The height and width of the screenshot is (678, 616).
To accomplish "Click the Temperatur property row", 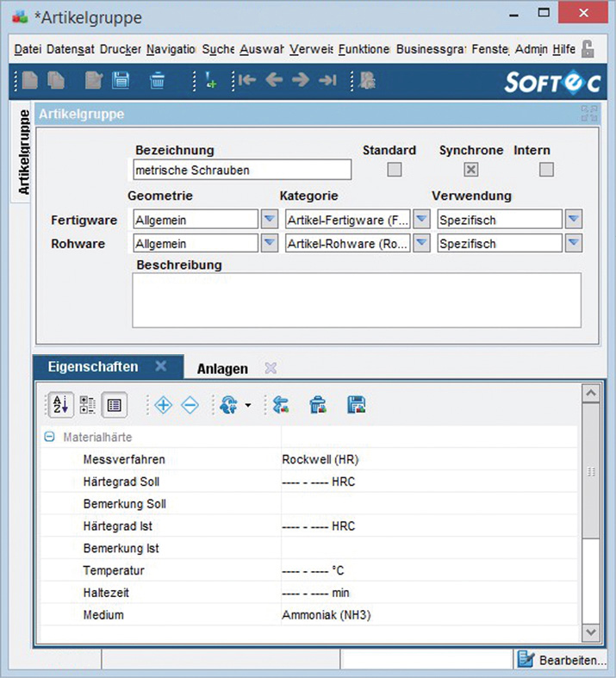I will click(309, 570).
